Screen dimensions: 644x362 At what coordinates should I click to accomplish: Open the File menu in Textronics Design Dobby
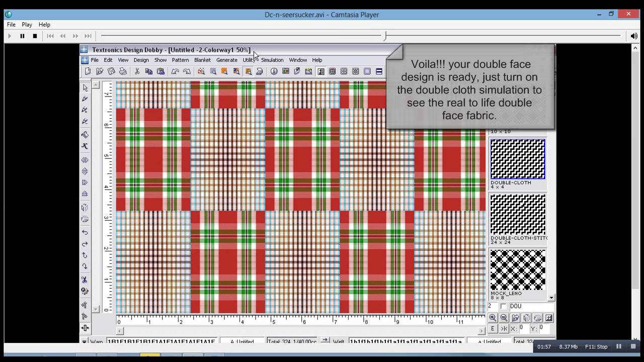tap(95, 60)
